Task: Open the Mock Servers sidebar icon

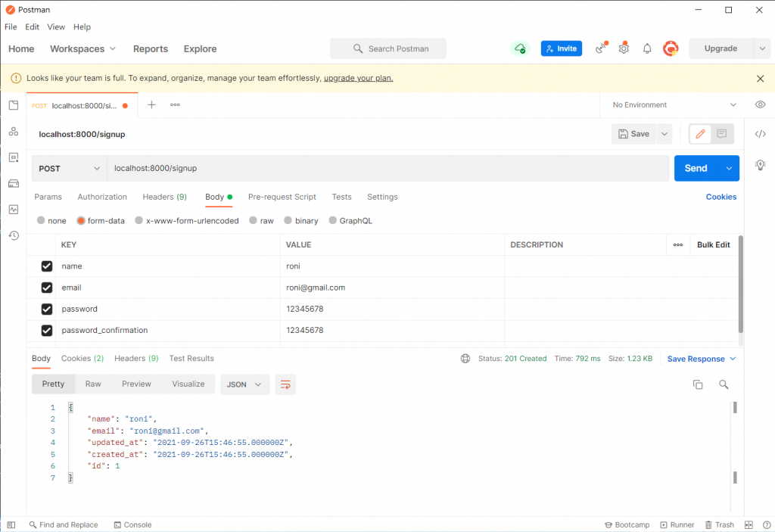Action: [14, 183]
